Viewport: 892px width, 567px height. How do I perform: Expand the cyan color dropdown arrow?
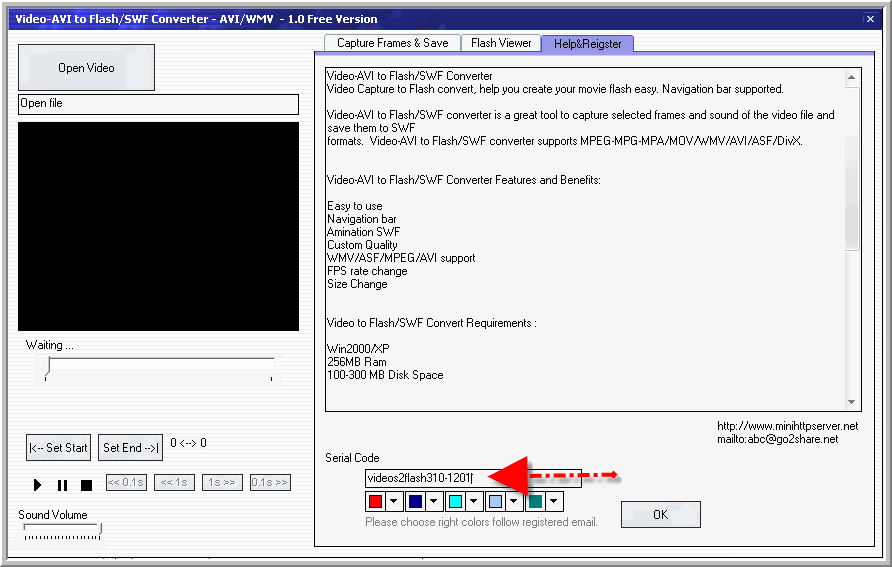click(474, 502)
